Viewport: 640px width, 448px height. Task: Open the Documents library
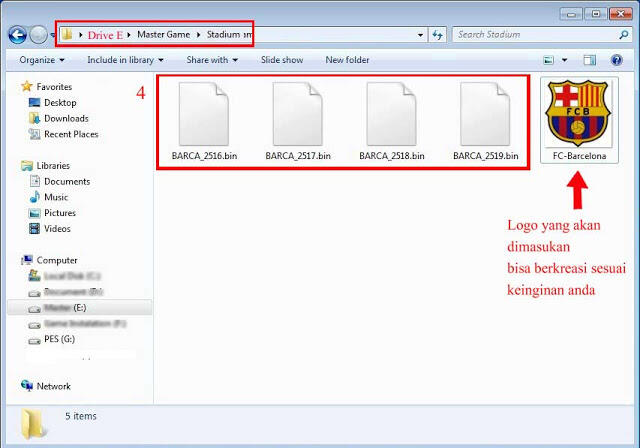67,182
